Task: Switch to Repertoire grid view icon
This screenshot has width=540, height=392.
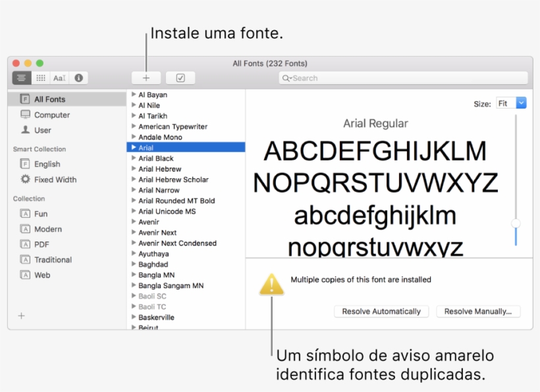Action: pos(41,78)
